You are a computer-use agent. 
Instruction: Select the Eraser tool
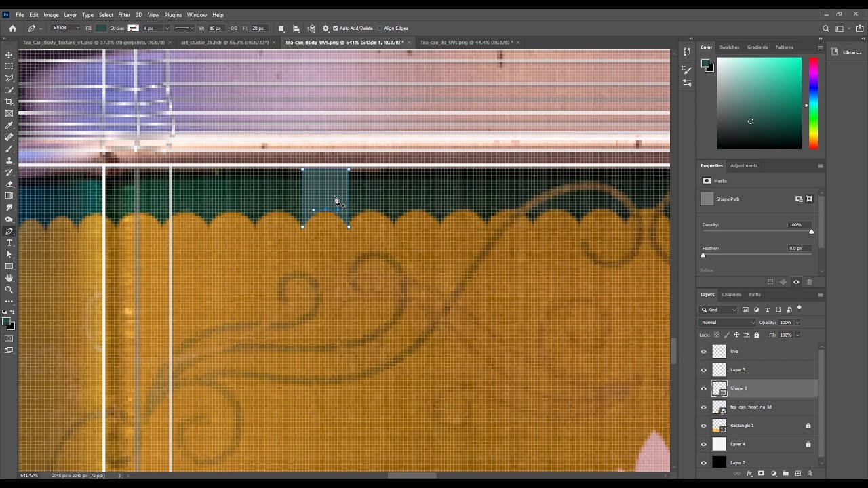(9, 184)
